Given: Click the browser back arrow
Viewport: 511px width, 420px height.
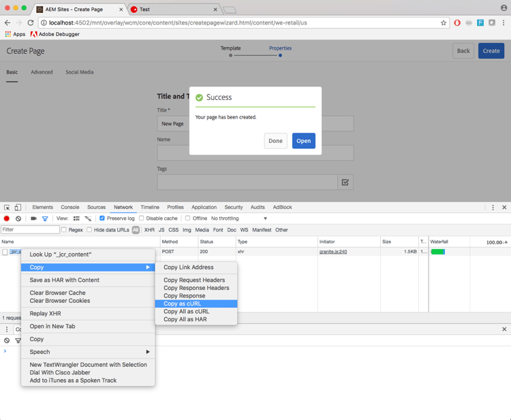Looking at the screenshot, I should pos(7,22).
